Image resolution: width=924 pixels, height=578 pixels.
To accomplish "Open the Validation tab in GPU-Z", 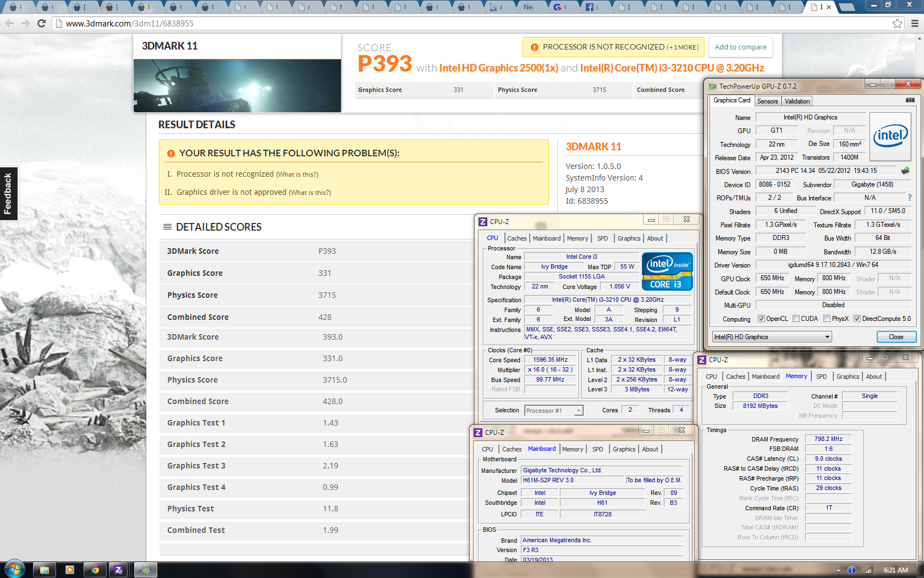I will tap(797, 101).
